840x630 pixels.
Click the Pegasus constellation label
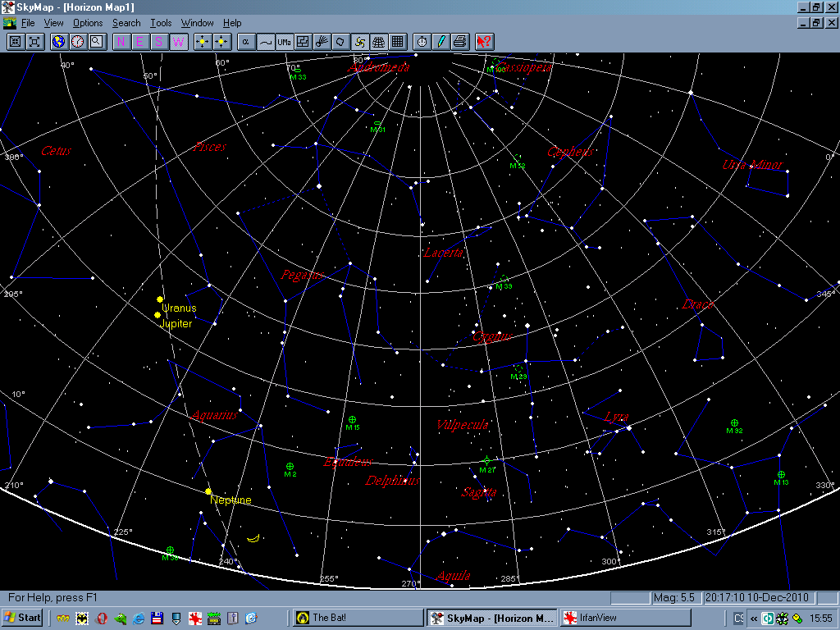coord(303,276)
